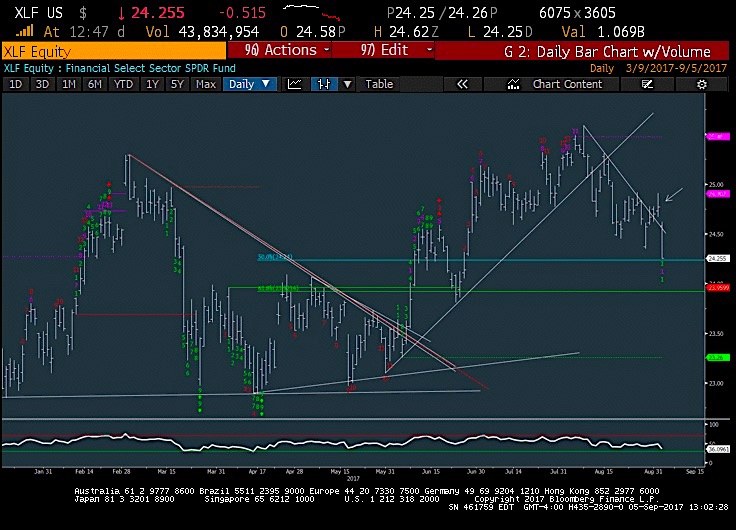The height and width of the screenshot is (530, 736).
Task: Collapse panel with the double-chevron icon
Action: tap(462, 84)
